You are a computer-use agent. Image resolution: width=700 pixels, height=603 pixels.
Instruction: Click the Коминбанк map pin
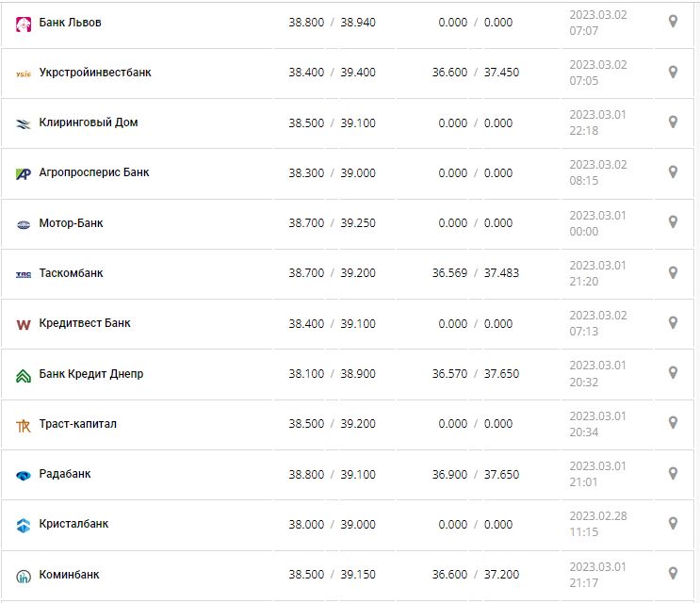pos(673,574)
